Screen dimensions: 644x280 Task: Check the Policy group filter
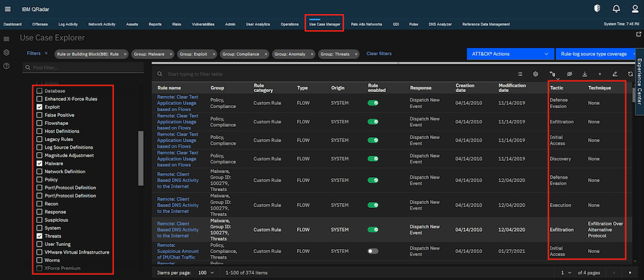pyautogui.click(x=39, y=180)
